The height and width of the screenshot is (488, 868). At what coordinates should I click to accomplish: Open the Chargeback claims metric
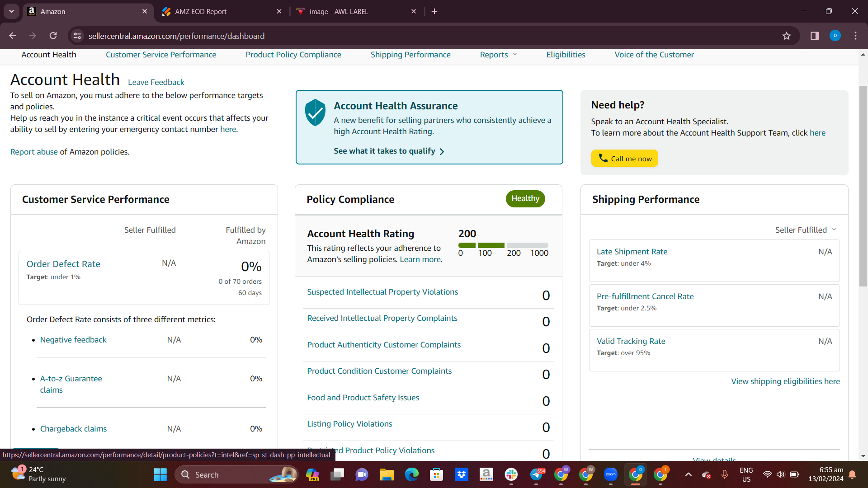tap(73, 429)
